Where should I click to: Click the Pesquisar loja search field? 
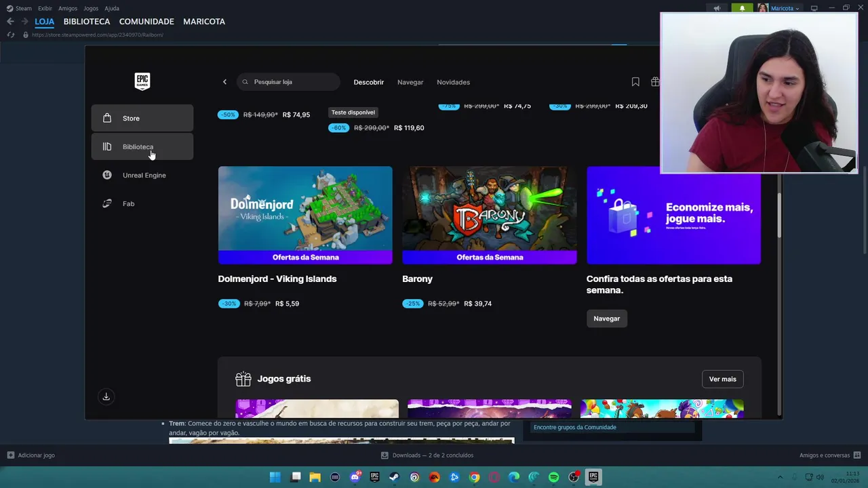(x=289, y=82)
